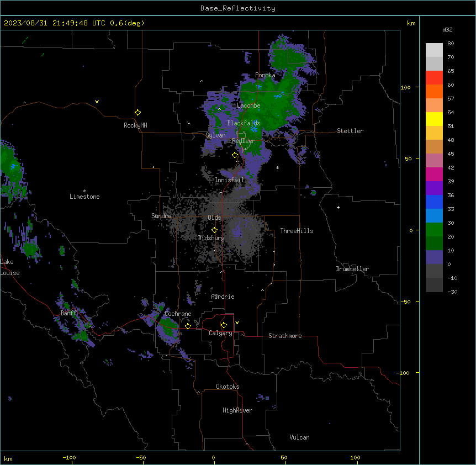Click the -10 value in dBZ legend
The image size is (476, 465).
coord(452,278)
